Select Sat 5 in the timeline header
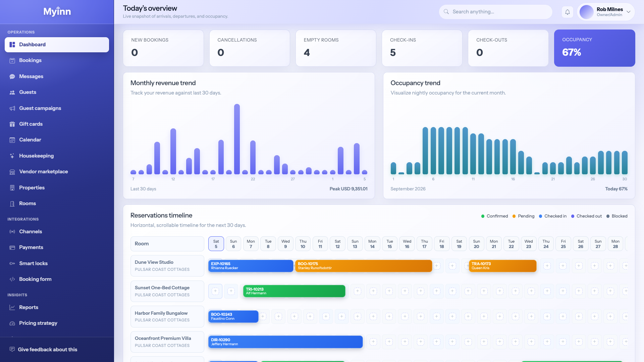644x362 pixels. (x=216, y=244)
